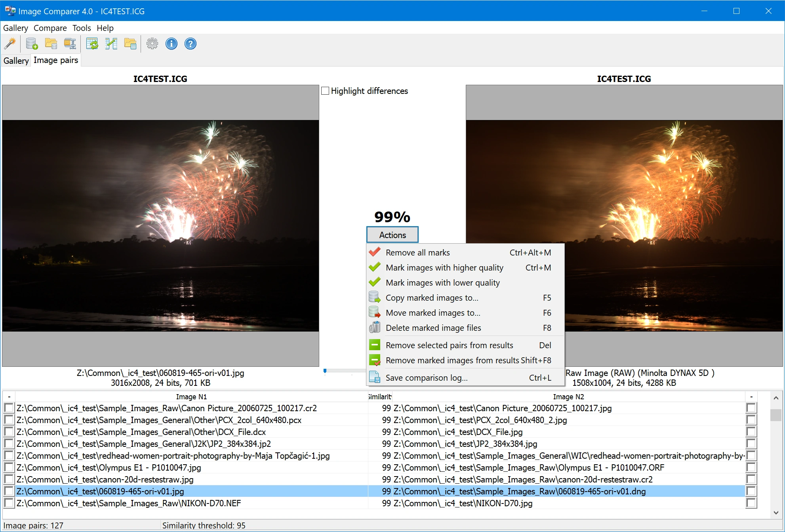785x532 pixels.
Task: Select Move marked images to...
Action: coord(465,313)
